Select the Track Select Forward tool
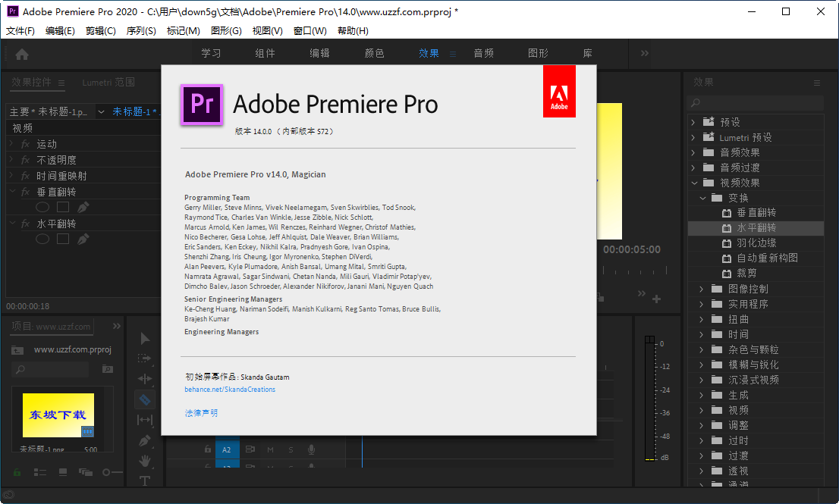The width and height of the screenshot is (839, 504). click(x=144, y=359)
